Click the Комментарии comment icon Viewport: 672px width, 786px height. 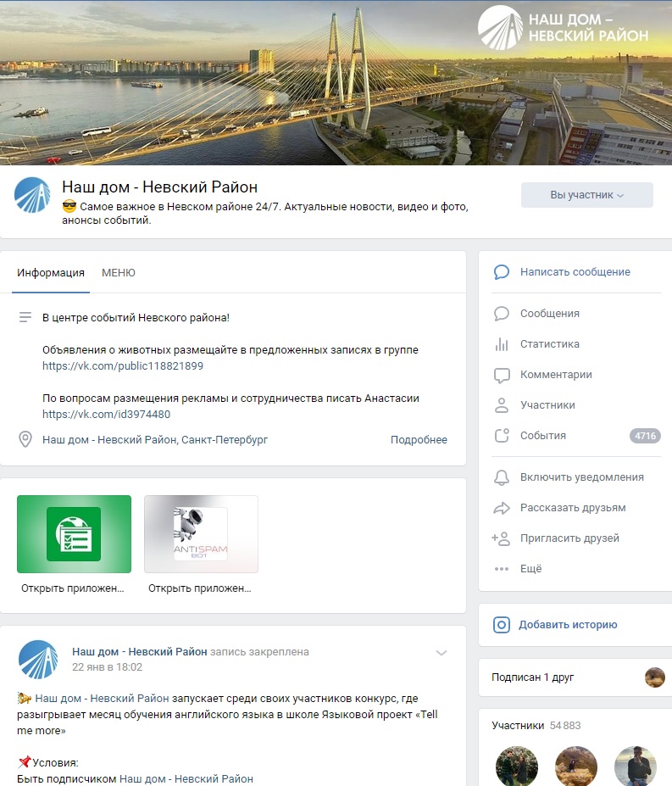502,376
